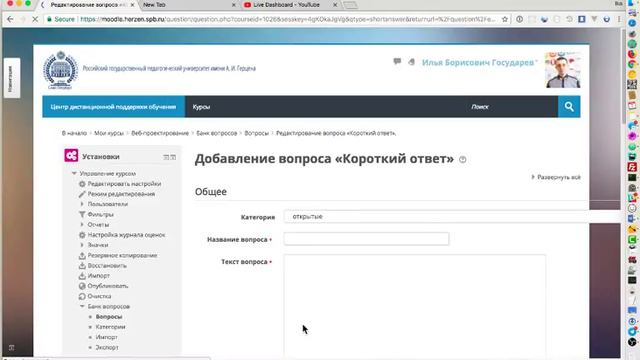Open the notifications icon beside the username
The image size is (640, 360).
click(411, 62)
